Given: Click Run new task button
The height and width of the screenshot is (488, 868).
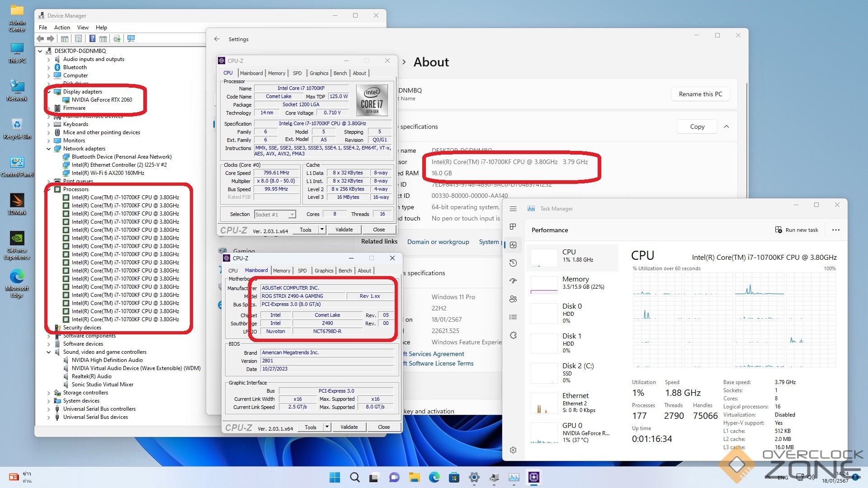Looking at the screenshot, I should click(797, 230).
